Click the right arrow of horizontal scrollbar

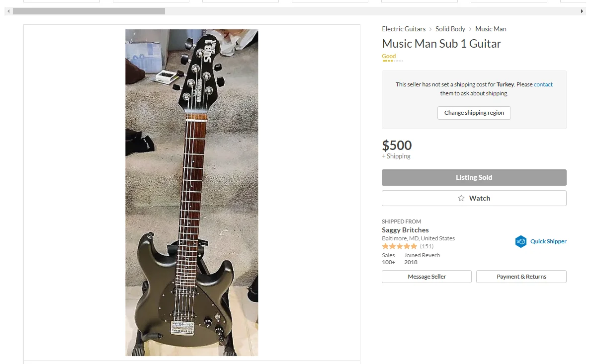tap(583, 11)
